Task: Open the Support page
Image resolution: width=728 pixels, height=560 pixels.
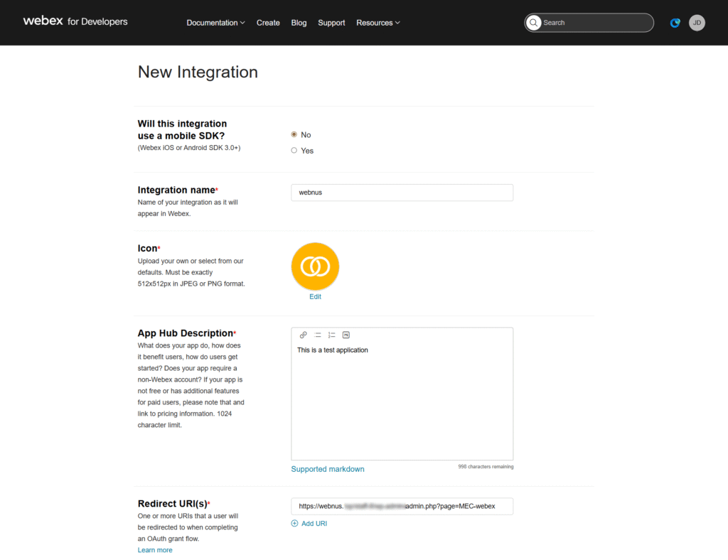Action: [331, 22]
